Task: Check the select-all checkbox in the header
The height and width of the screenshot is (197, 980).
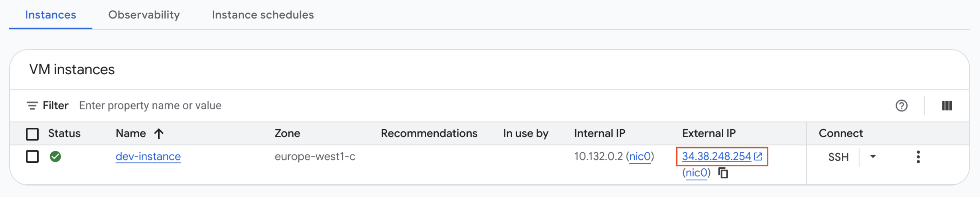Action: pos(32,133)
